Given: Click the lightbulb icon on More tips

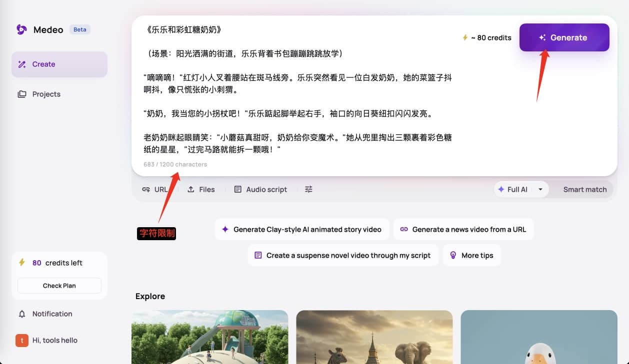Looking at the screenshot, I should [453, 256].
